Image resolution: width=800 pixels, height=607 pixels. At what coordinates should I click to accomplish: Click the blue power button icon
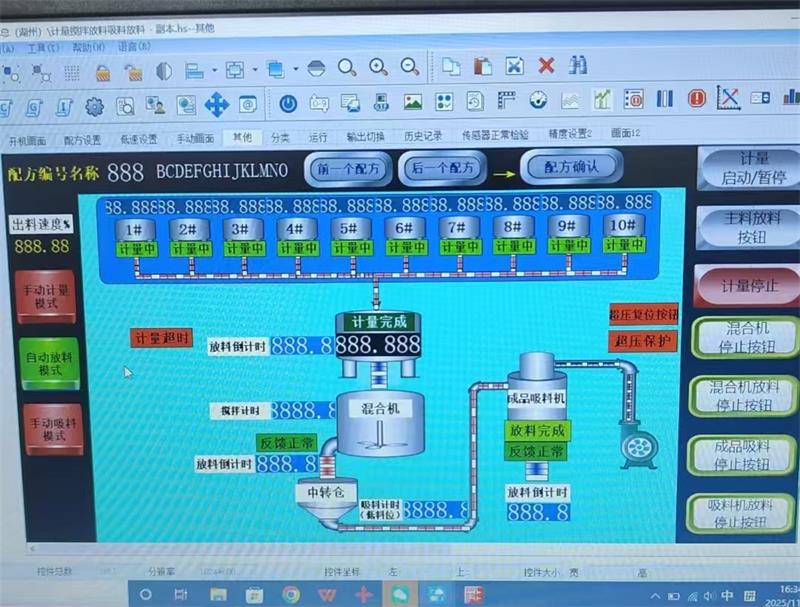288,102
